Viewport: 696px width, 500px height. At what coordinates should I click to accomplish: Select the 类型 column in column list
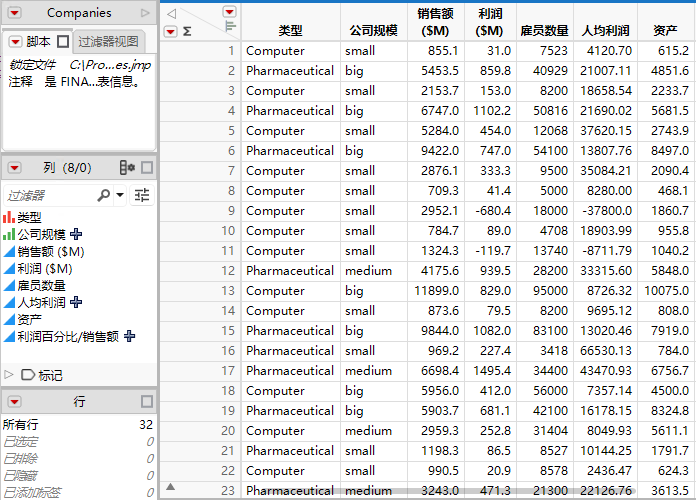(29, 218)
